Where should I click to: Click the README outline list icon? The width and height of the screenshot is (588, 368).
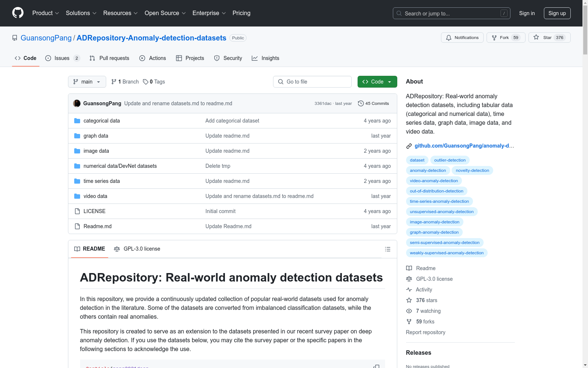(387, 249)
